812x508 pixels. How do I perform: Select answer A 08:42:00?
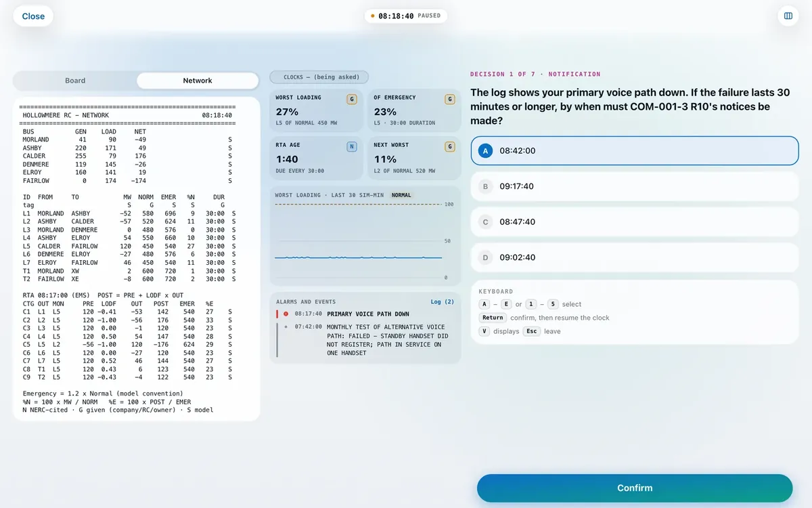coord(635,151)
